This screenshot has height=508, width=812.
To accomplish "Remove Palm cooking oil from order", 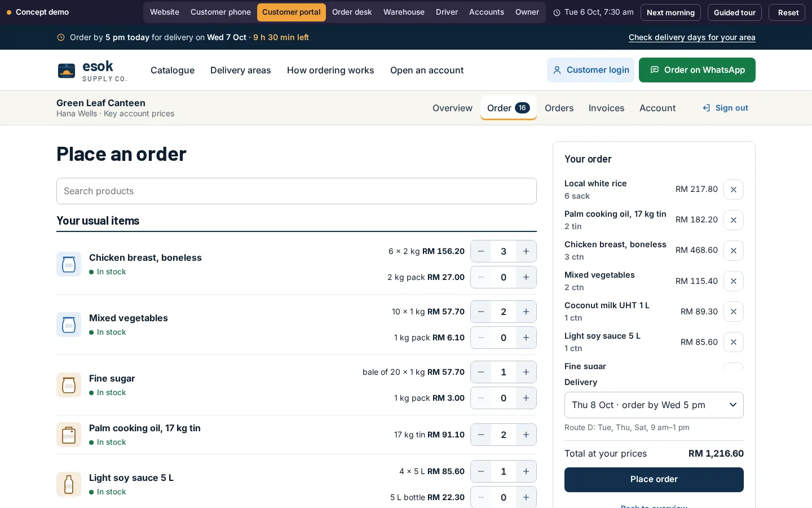I will [x=734, y=220].
